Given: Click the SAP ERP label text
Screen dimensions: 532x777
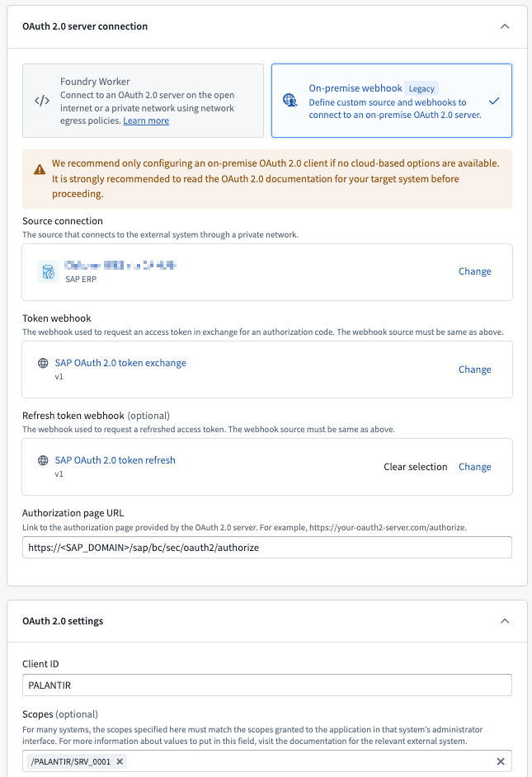Looking at the screenshot, I should (x=81, y=279).
